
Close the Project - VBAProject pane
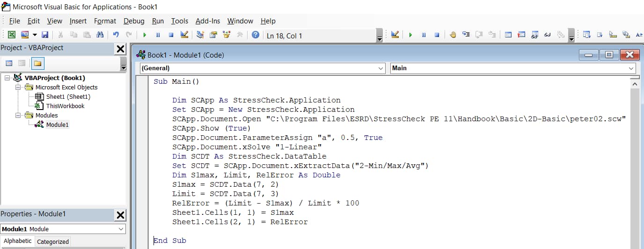coord(120,49)
